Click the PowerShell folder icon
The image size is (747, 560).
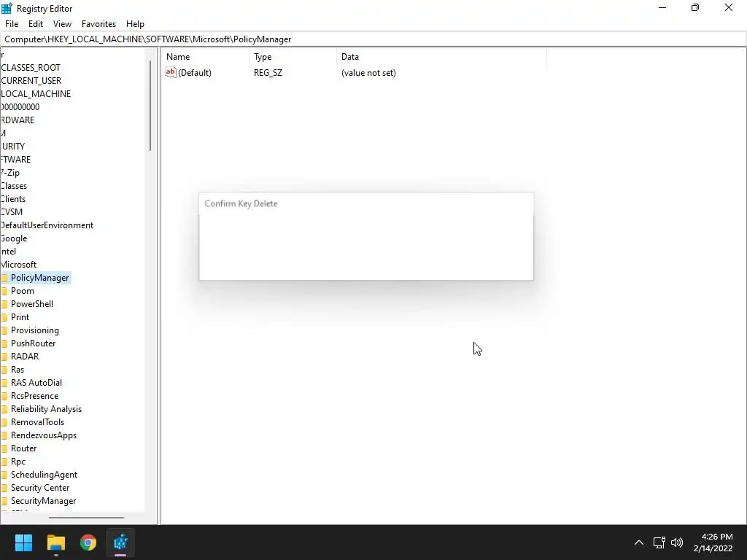4,304
